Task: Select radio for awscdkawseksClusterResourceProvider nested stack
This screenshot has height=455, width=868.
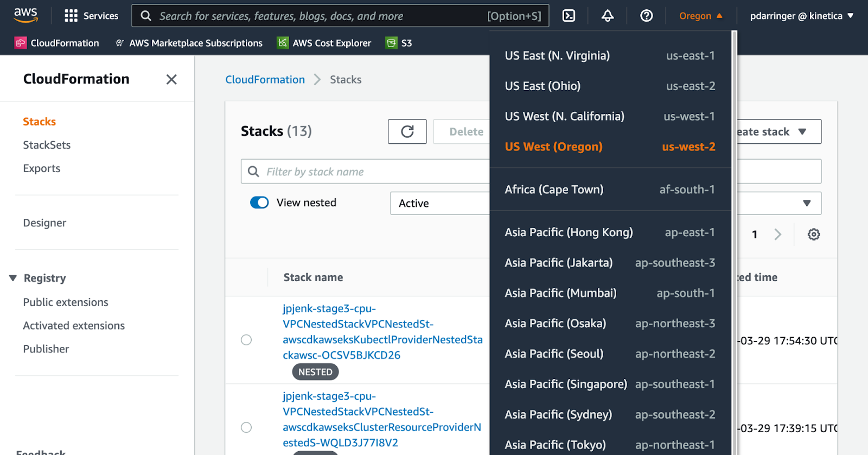Action: click(246, 427)
